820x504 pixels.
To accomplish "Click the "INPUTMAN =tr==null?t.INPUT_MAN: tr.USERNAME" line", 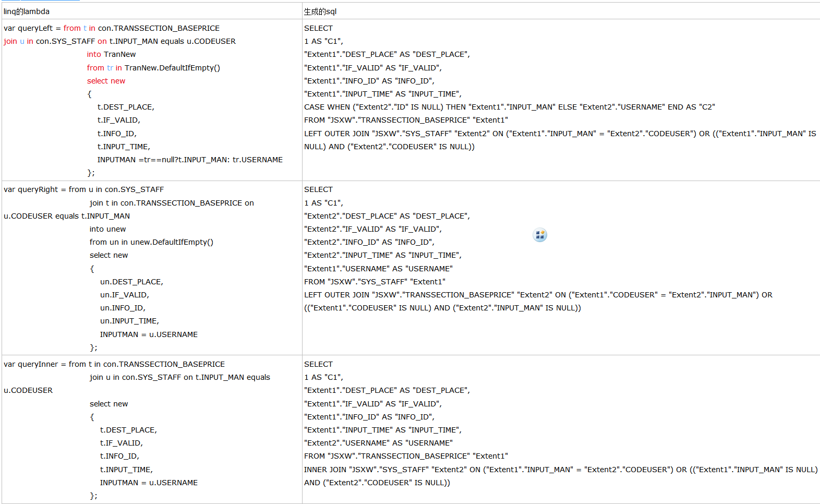I will point(190,160).
